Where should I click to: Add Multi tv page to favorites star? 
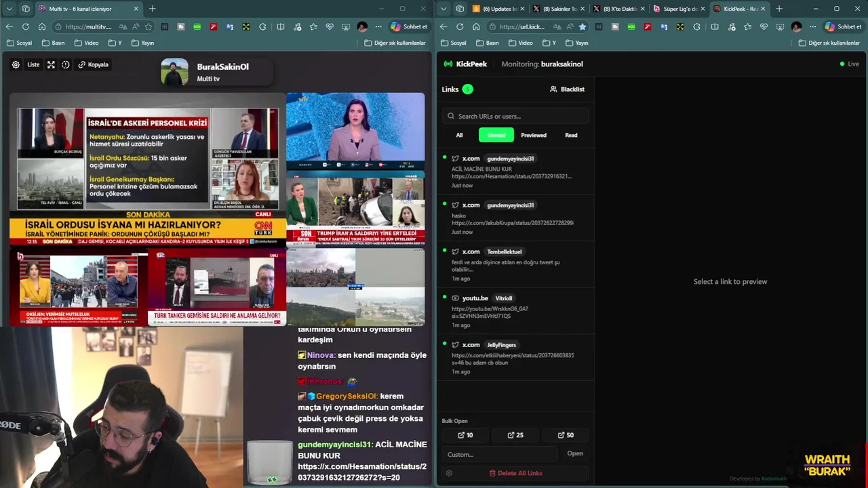point(149,26)
